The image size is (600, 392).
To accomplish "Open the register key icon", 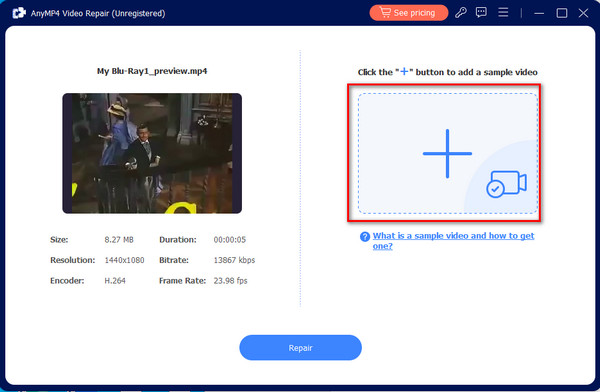I will (461, 13).
